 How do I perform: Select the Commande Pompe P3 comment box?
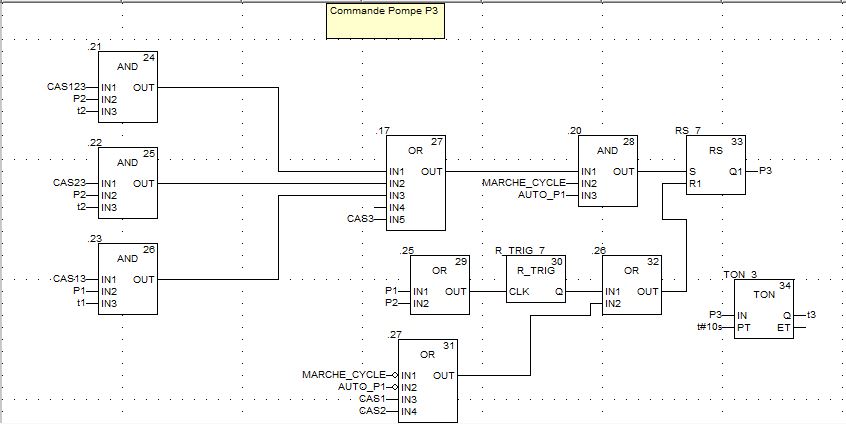coord(387,22)
